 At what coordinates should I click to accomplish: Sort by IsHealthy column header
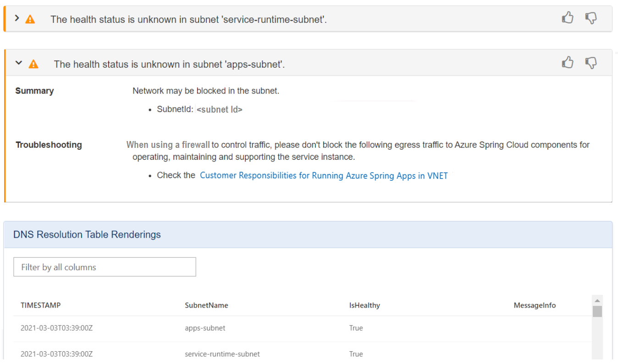364,305
